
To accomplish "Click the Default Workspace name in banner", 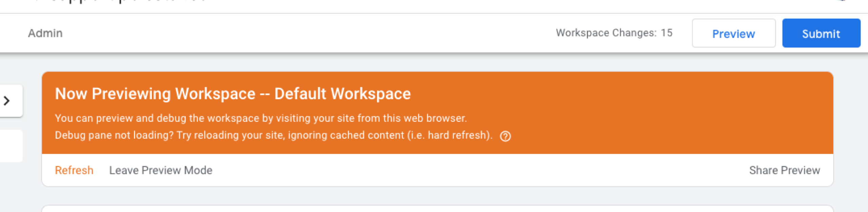I will point(342,94).
